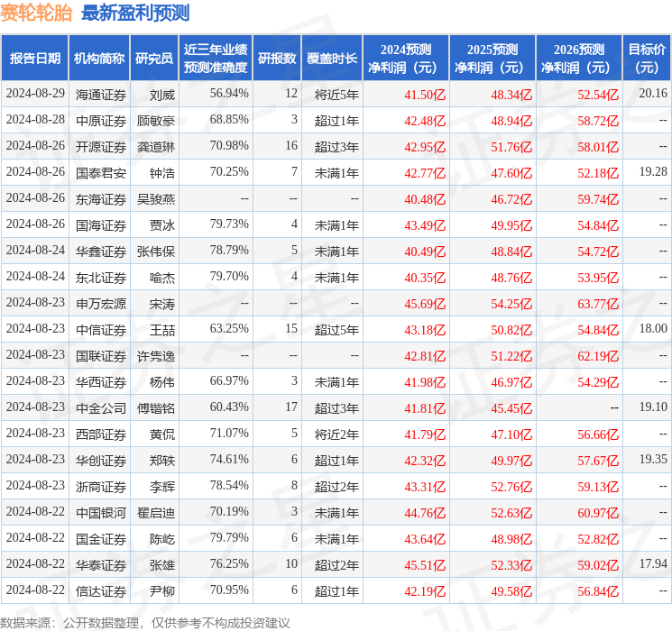Select the 国联证券 institution cell
The height and width of the screenshot is (631, 672).
(x=101, y=356)
